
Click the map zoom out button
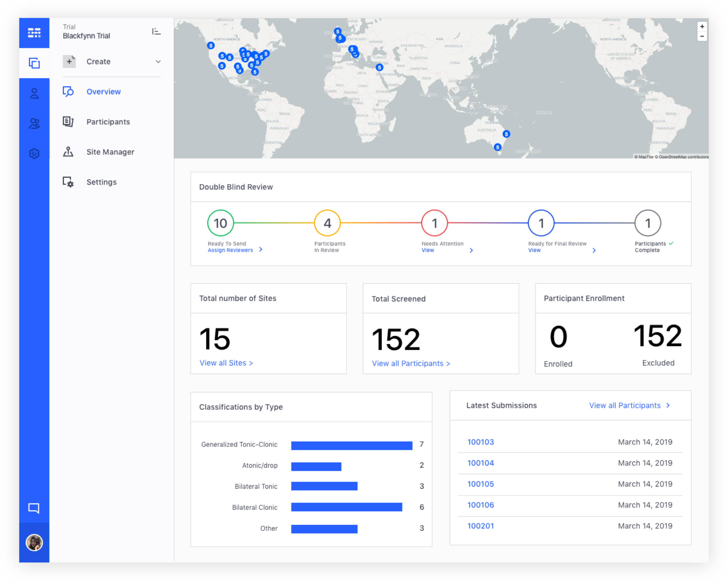702,36
